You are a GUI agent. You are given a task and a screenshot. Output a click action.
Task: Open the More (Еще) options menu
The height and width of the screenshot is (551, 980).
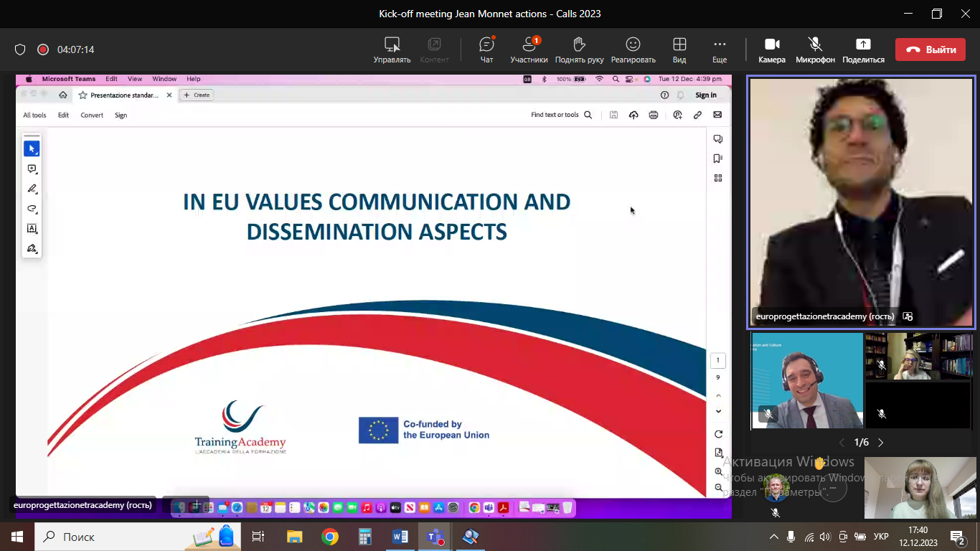pyautogui.click(x=720, y=50)
